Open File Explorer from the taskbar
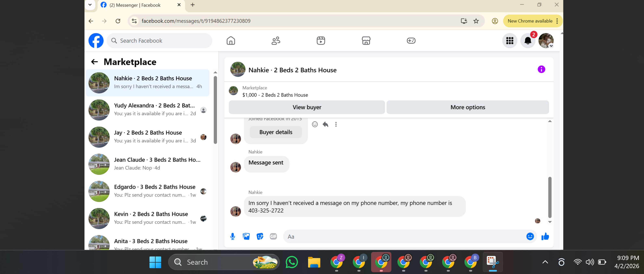This screenshot has width=644, height=274. click(314, 262)
